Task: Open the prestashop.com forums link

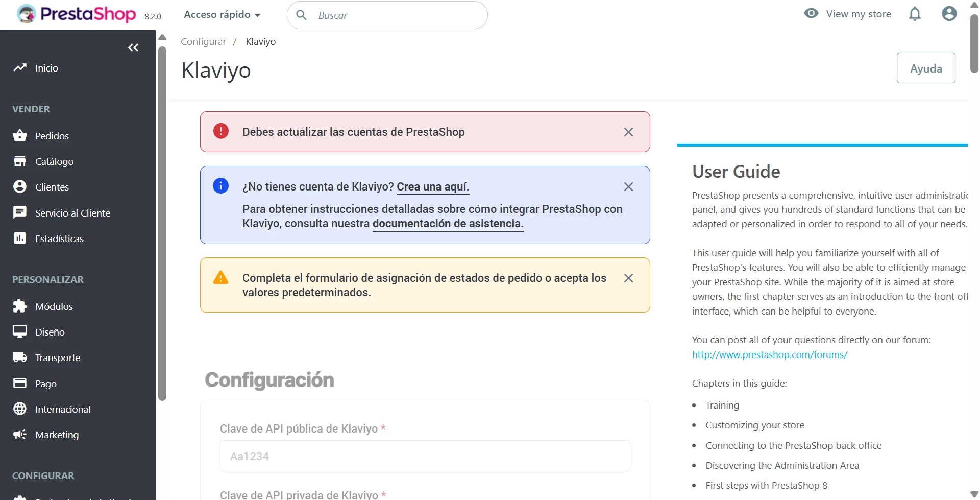Action: pyautogui.click(x=770, y=354)
